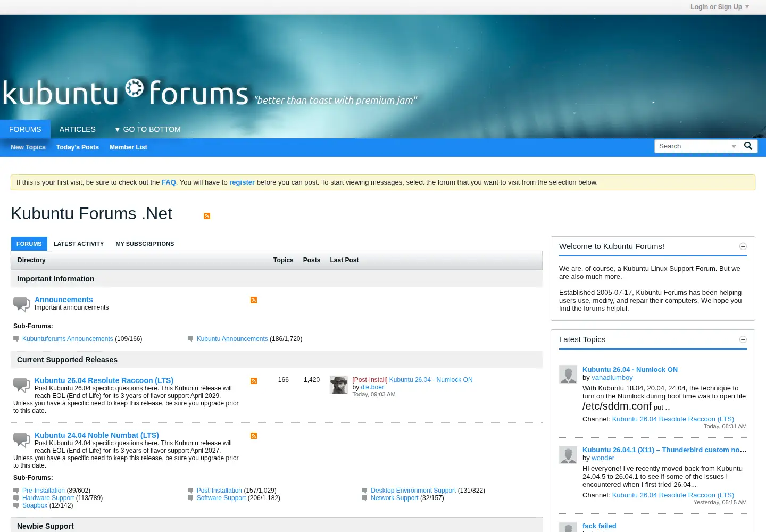Click the search magnifier button
This screenshot has width=766, height=532.
tap(748, 146)
